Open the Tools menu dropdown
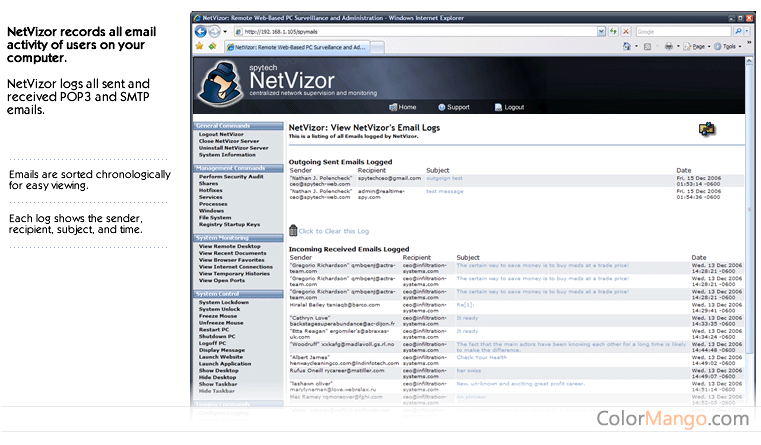 point(728,47)
